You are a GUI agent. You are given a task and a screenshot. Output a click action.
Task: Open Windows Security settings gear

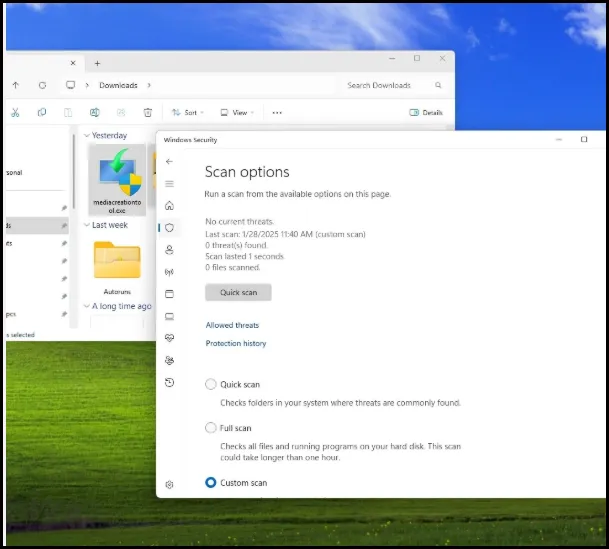click(x=169, y=484)
